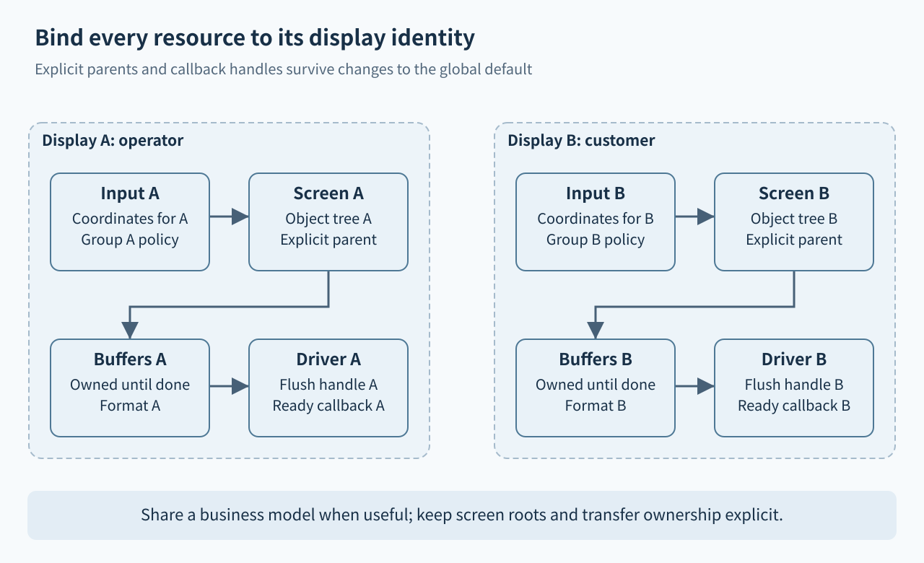924x563 pixels.
Task: Click 'Explicit parent' under Screen A
Action: [x=328, y=240]
